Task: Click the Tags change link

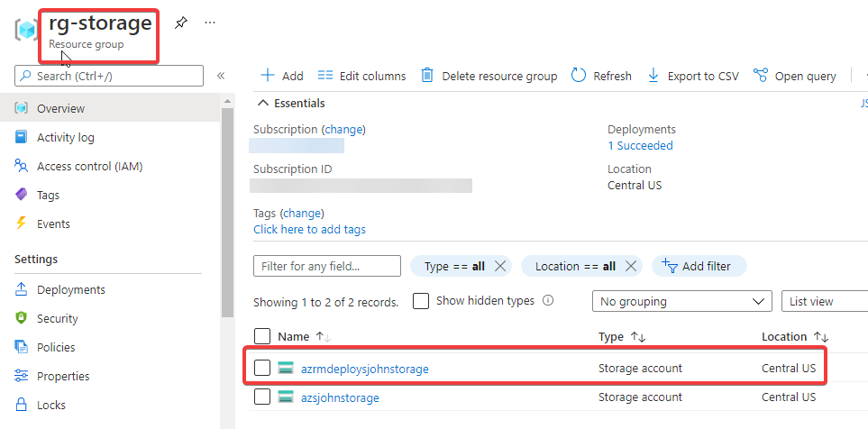Action: point(302,213)
